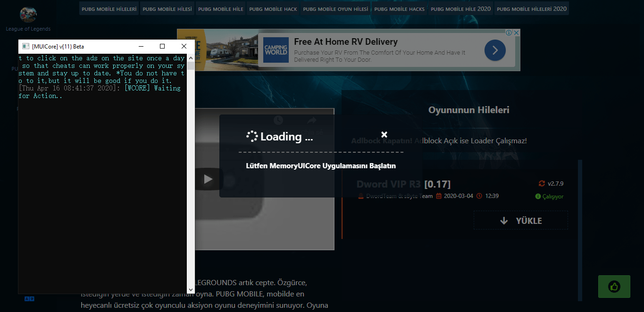644x312 pixels.
Task: Click the Dword VIP R3 [0.17] title
Action: pyautogui.click(x=403, y=184)
